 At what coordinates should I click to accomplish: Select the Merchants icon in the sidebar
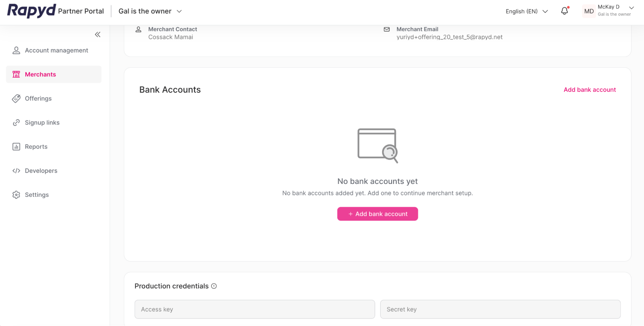click(16, 74)
